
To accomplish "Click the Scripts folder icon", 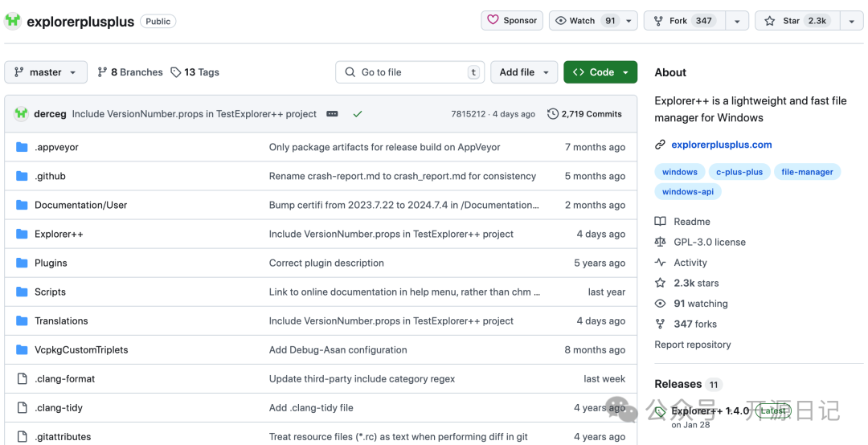I will point(22,292).
